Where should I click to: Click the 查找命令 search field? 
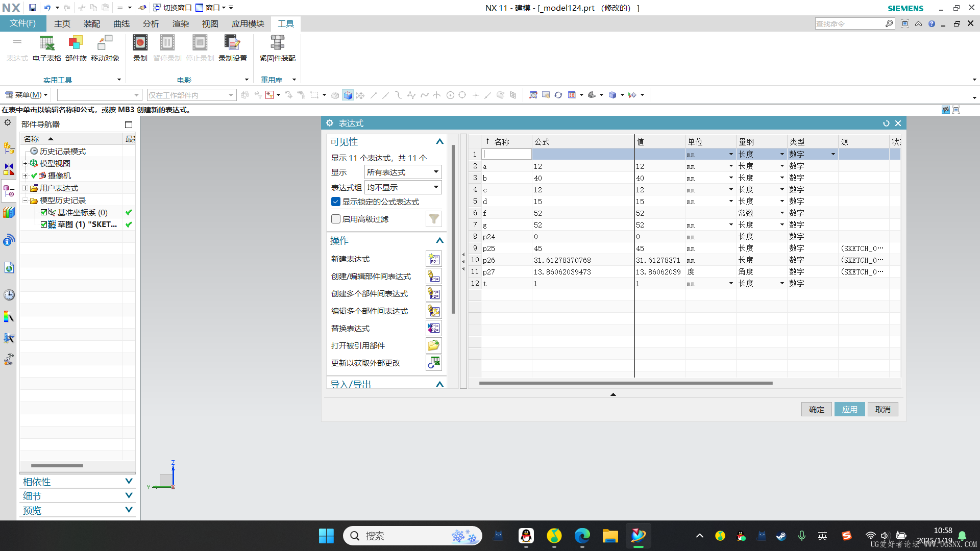pos(849,23)
